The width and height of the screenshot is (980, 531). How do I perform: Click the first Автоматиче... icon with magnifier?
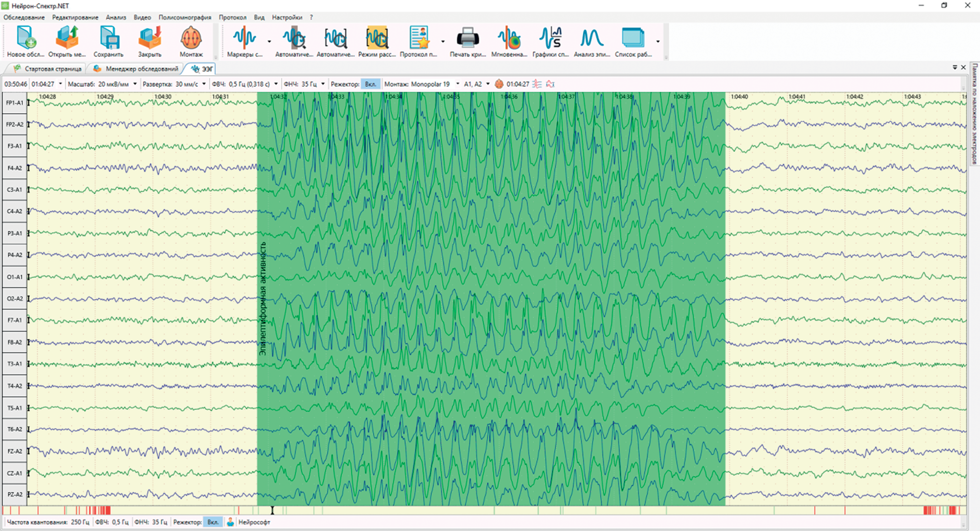[294, 38]
